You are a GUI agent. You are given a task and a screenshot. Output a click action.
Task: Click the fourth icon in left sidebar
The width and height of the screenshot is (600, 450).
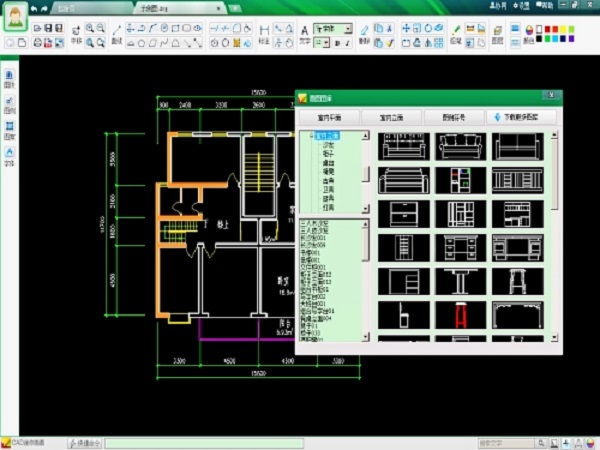[10, 153]
